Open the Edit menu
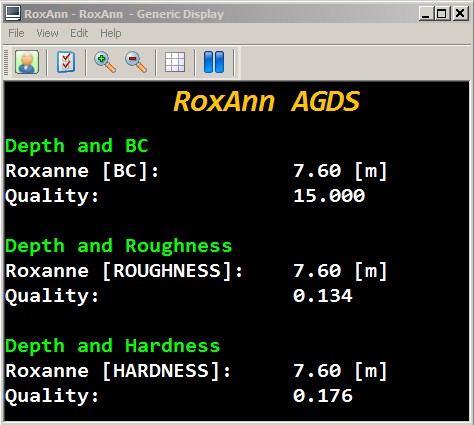 79,33
